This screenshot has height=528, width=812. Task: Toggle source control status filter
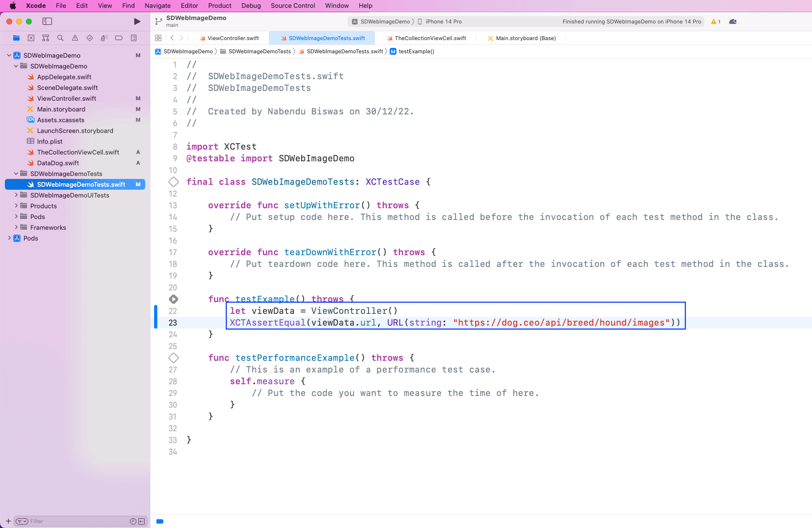pyautogui.click(x=142, y=521)
